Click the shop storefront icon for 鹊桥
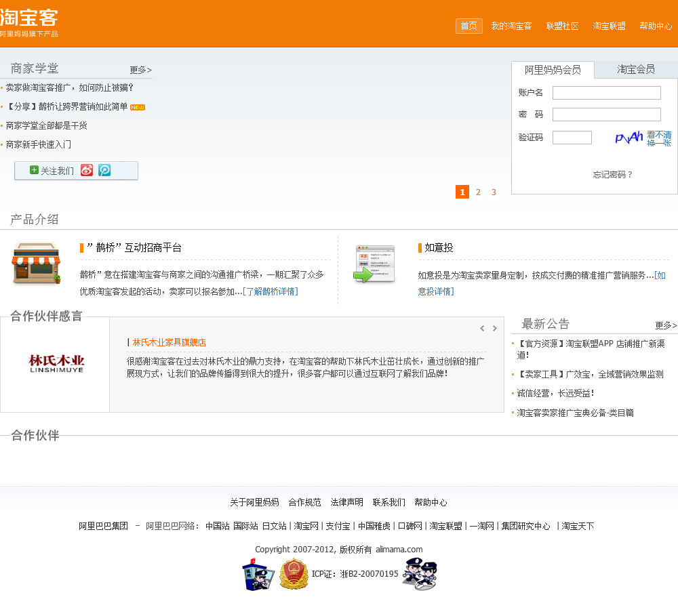 point(37,263)
